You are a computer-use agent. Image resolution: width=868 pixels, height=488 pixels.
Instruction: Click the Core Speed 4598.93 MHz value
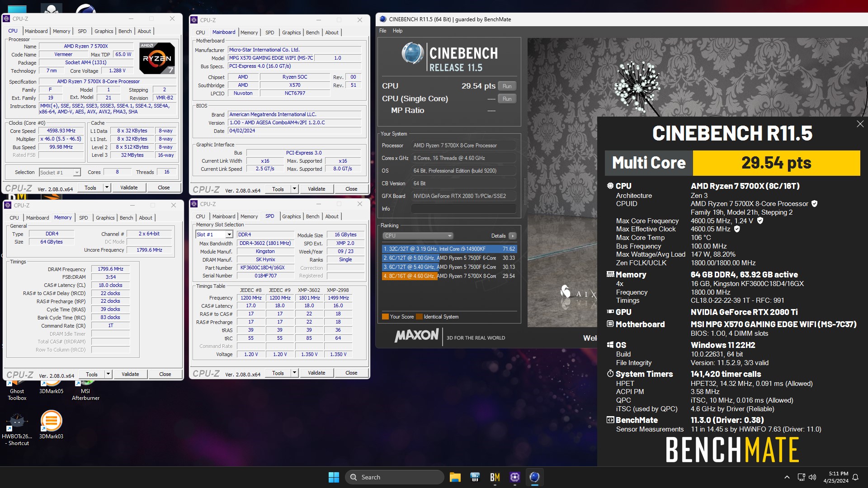61,131
